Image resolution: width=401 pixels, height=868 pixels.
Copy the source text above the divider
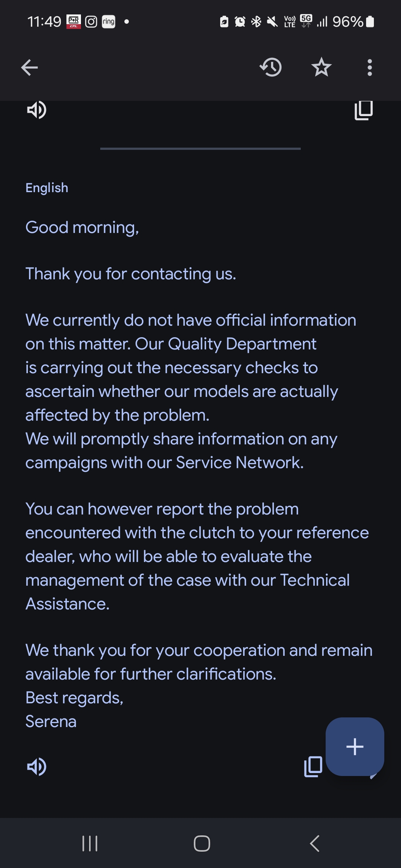click(363, 110)
